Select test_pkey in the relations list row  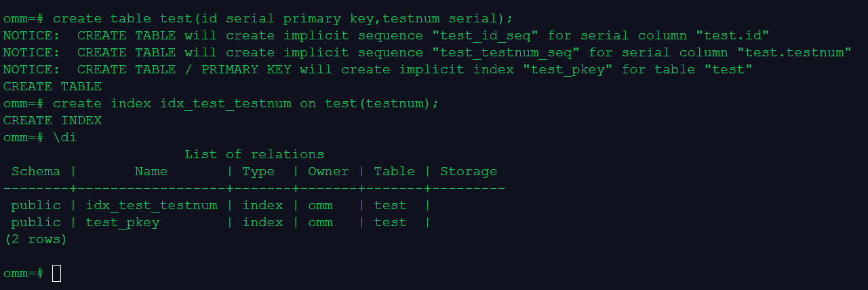click(122, 222)
